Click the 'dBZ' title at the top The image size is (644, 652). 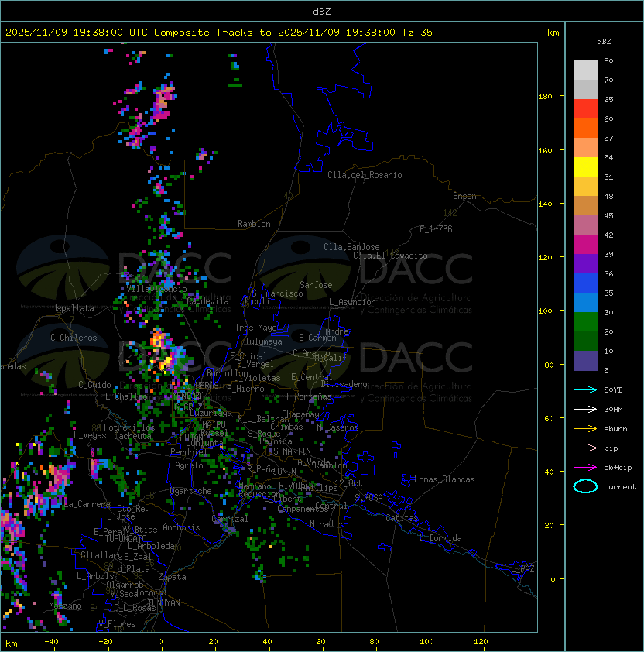click(322, 12)
